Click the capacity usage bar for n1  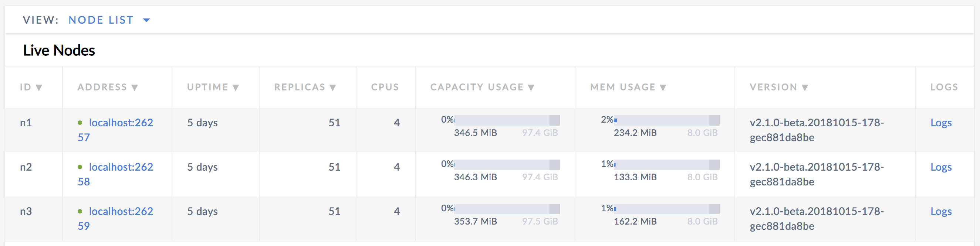(x=507, y=120)
